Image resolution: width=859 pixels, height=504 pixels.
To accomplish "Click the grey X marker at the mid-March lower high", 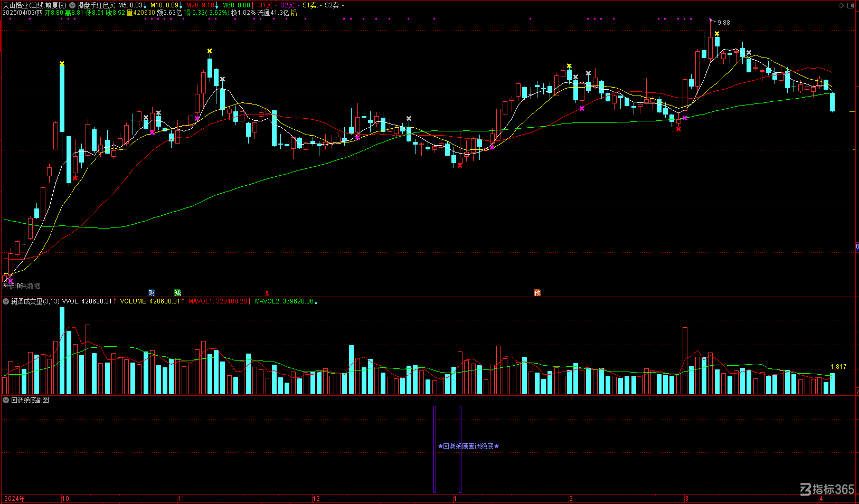I will pos(749,53).
